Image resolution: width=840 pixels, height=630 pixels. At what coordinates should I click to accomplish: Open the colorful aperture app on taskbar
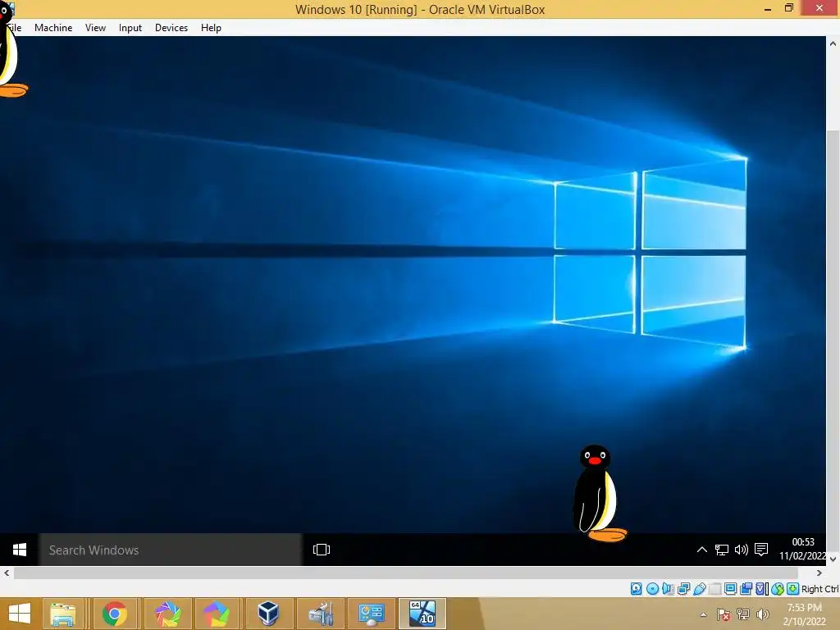click(168, 614)
